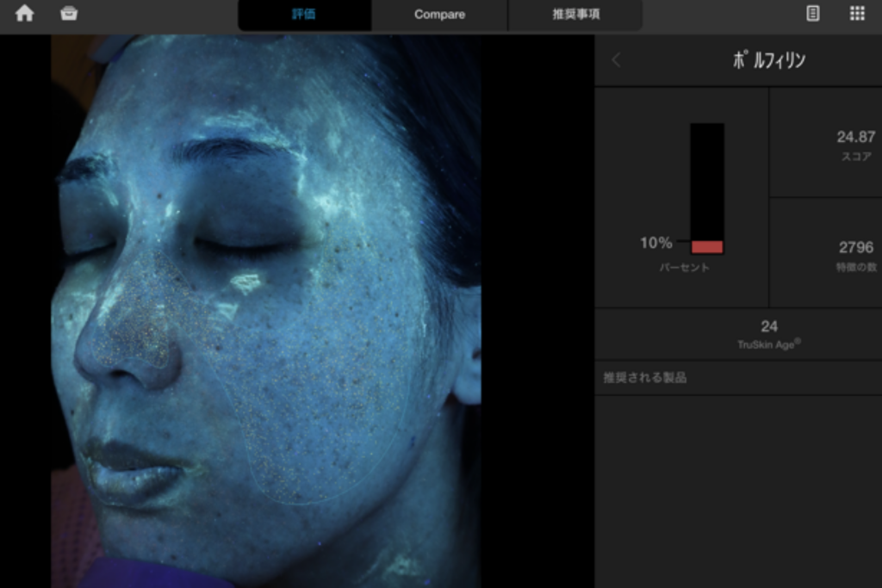Open the report document icon

click(x=812, y=14)
